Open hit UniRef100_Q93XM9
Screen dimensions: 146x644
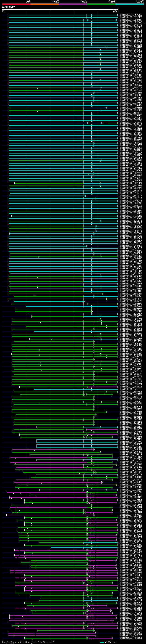click(x=131, y=20)
